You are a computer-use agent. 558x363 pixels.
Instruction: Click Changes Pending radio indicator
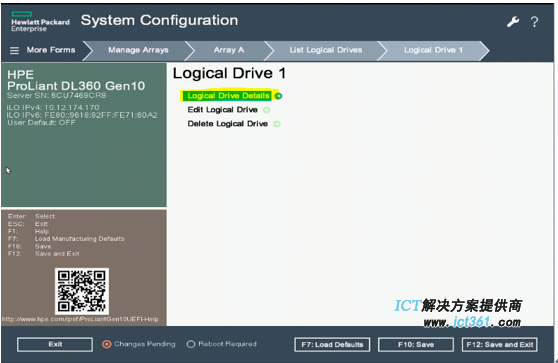click(106, 344)
